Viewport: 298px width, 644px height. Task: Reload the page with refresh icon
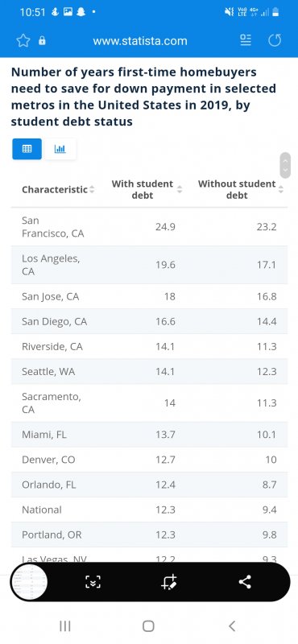pos(275,40)
